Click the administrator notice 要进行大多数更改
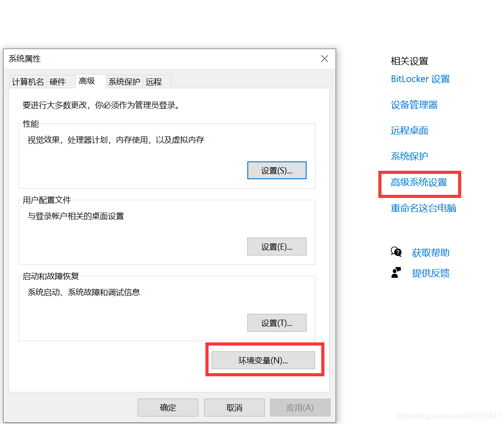The width and height of the screenshot is (504, 424). coord(101,105)
